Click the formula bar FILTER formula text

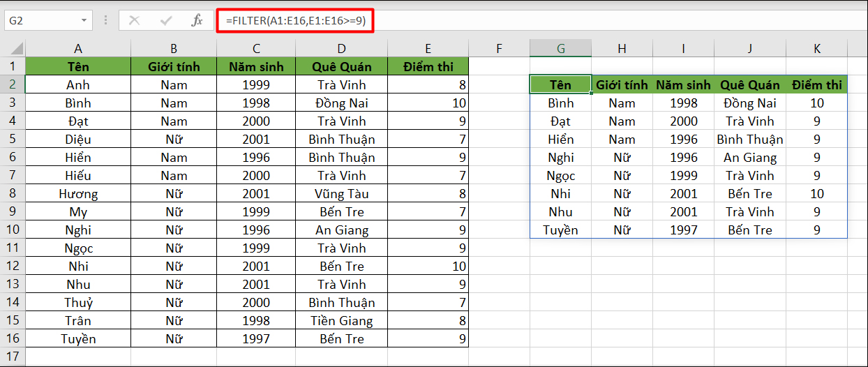click(296, 21)
